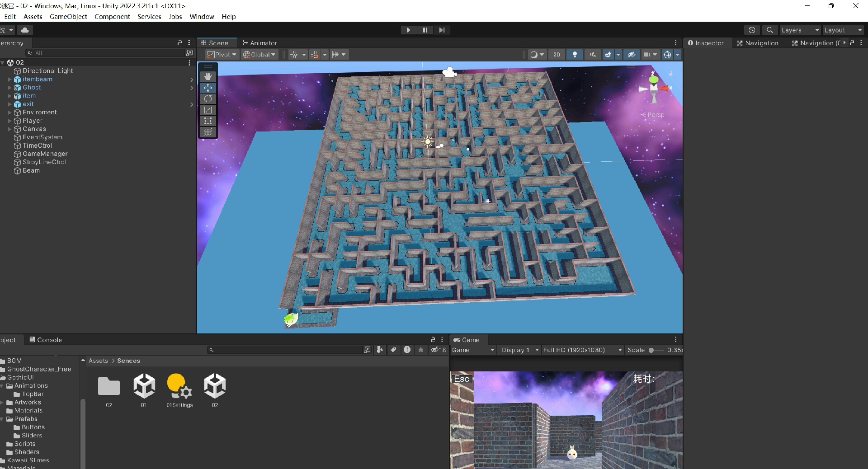Open the global search magnifier icon
868x469 pixels.
click(769, 30)
